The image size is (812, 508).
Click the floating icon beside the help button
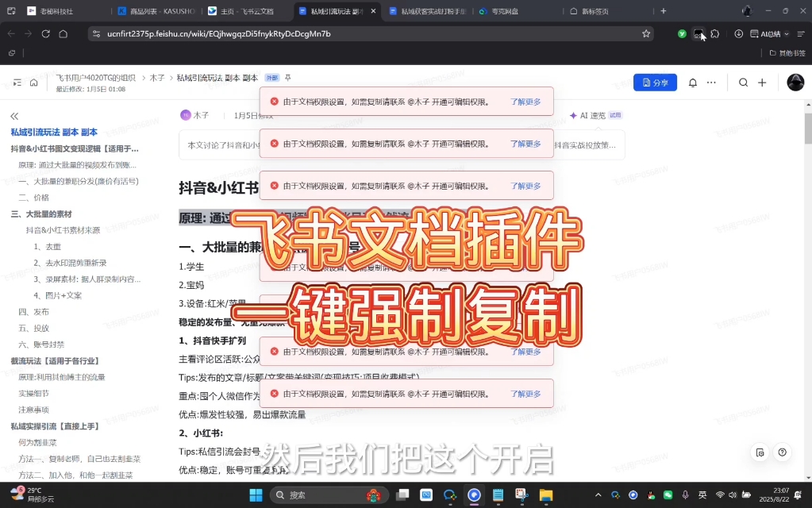coord(760,452)
